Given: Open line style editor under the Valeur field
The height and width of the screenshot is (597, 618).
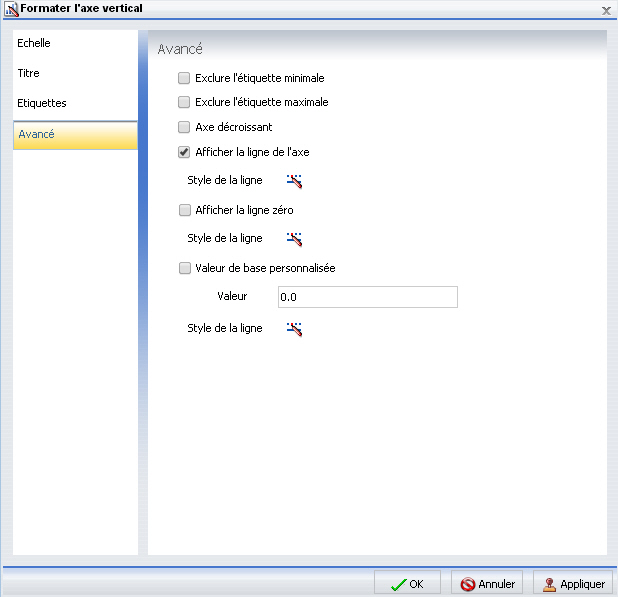Looking at the screenshot, I should click(x=294, y=329).
